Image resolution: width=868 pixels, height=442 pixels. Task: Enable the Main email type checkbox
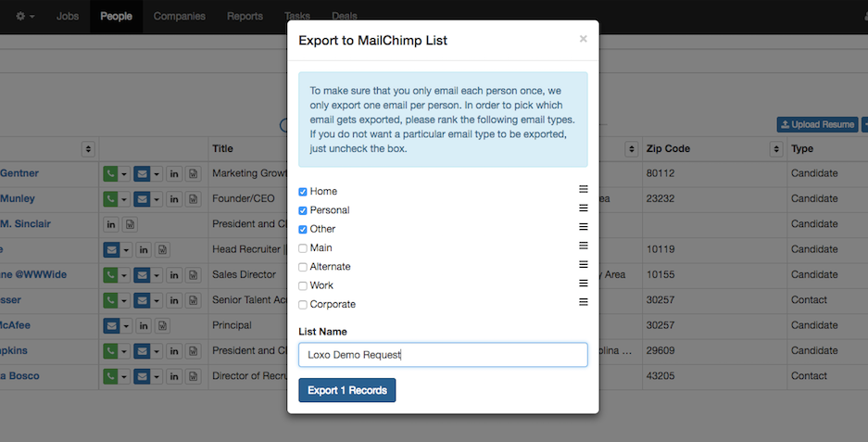pyautogui.click(x=303, y=248)
